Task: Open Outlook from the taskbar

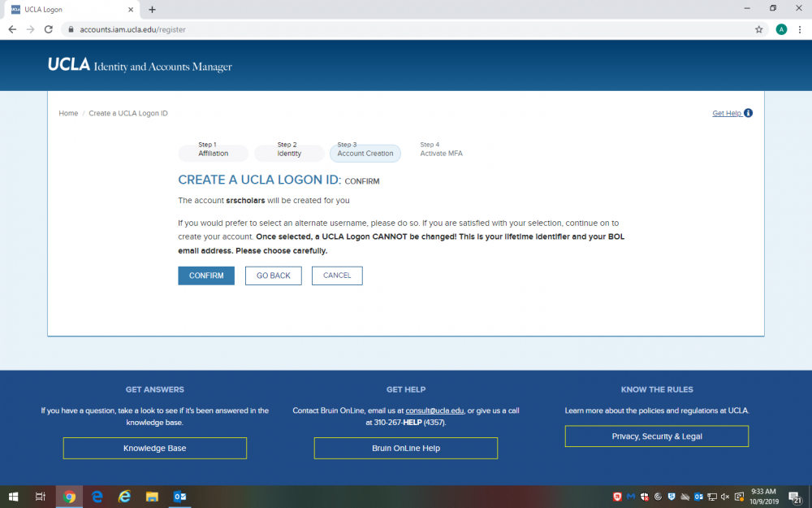Action: pyautogui.click(x=179, y=497)
